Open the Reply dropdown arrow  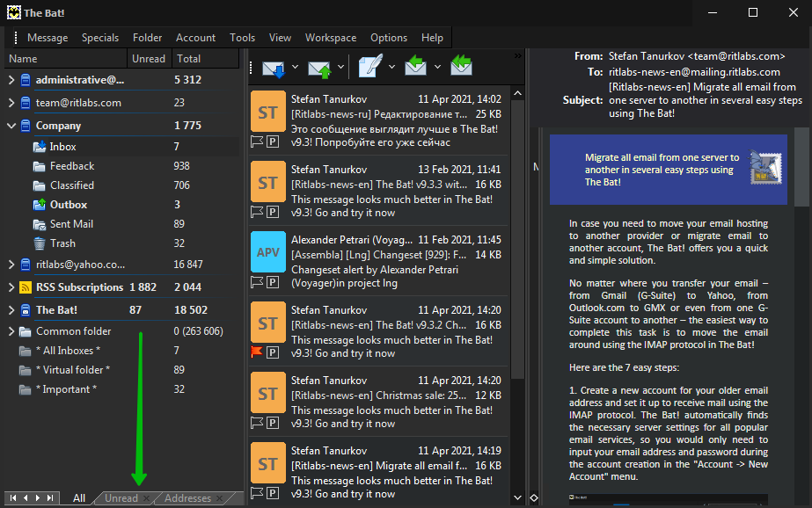point(437,67)
